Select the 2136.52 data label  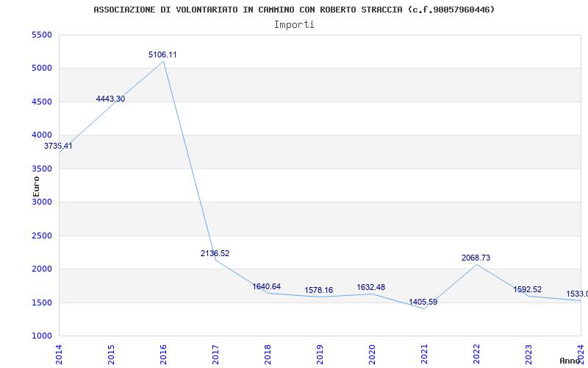pyautogui.click(x=215, y=253)
